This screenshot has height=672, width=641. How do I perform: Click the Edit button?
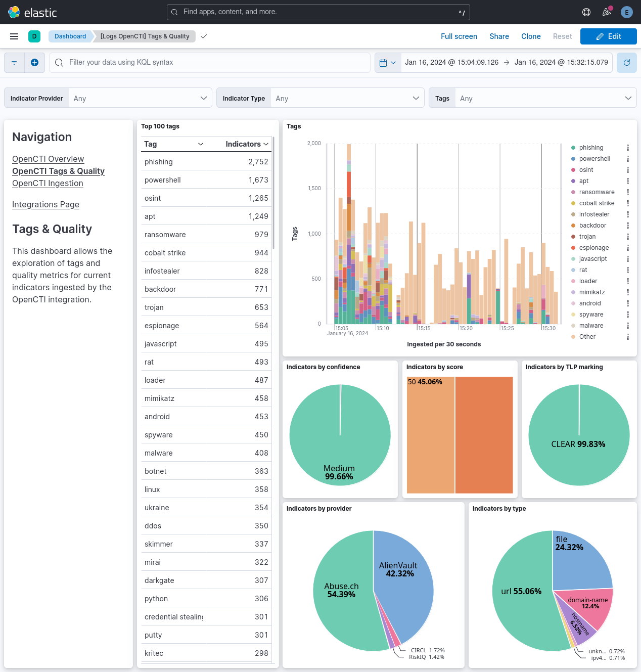pyautogui.click(x=608, y=36)
